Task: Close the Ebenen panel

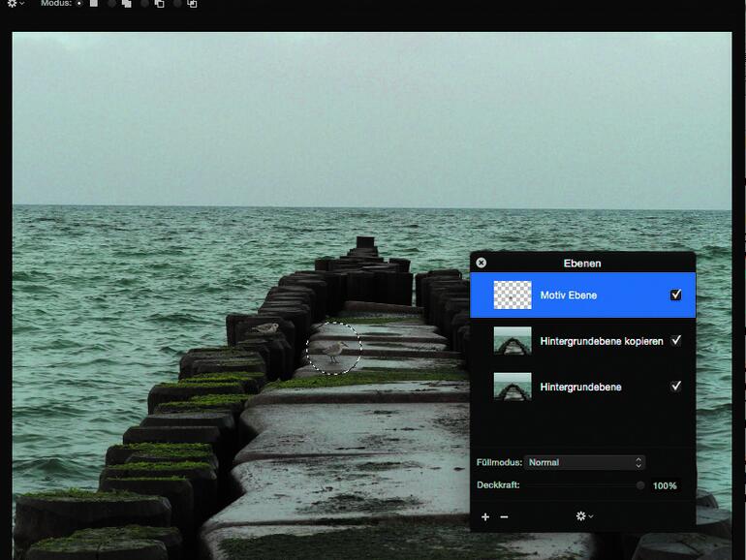Action: click(481, 263)
